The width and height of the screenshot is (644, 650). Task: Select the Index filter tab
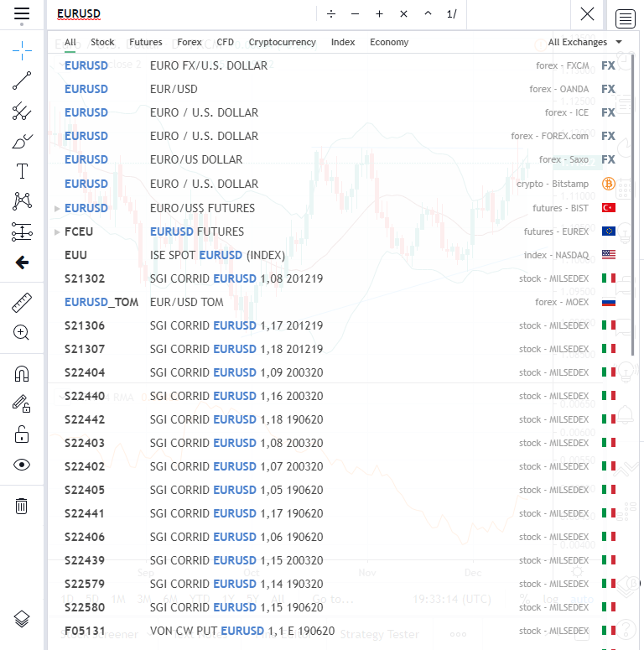click(x=343, y=42)
